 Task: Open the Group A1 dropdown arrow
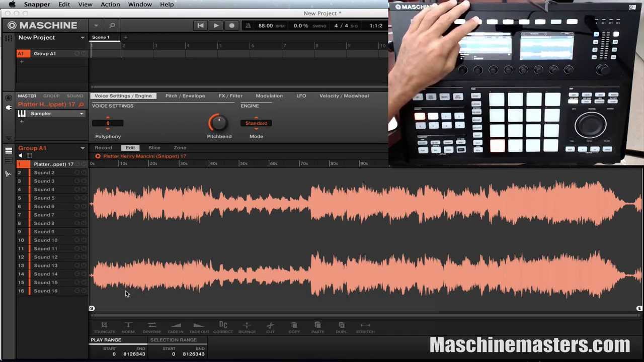tap(83, 148)
